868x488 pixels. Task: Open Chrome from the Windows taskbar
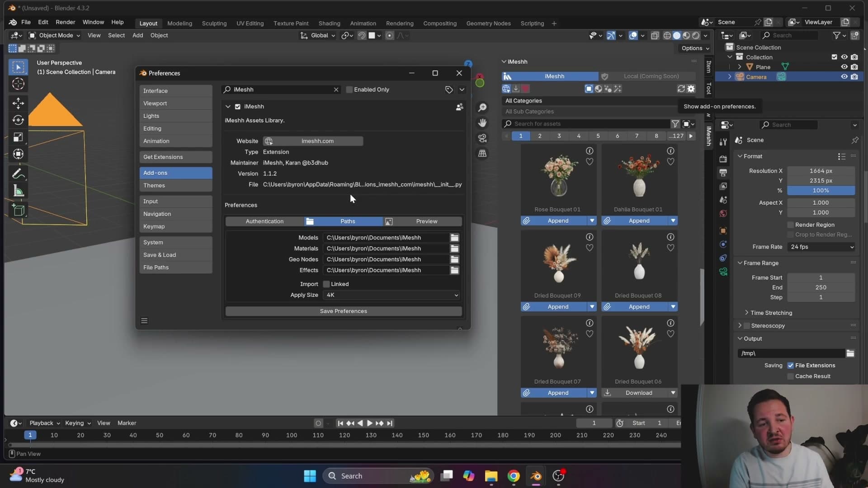click(514, 476)
